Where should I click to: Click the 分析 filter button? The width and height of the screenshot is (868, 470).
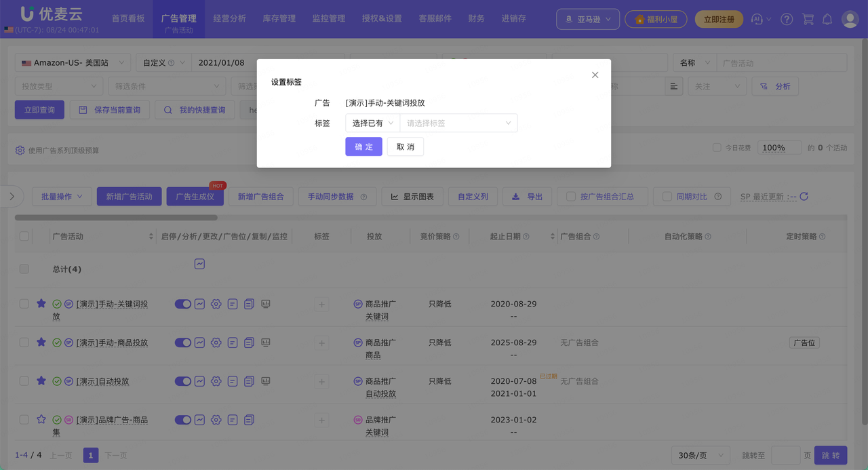tap(775, 87)
